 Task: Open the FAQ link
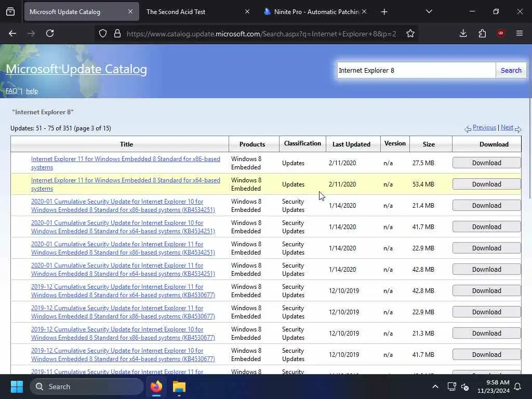(x=11, y=91)
